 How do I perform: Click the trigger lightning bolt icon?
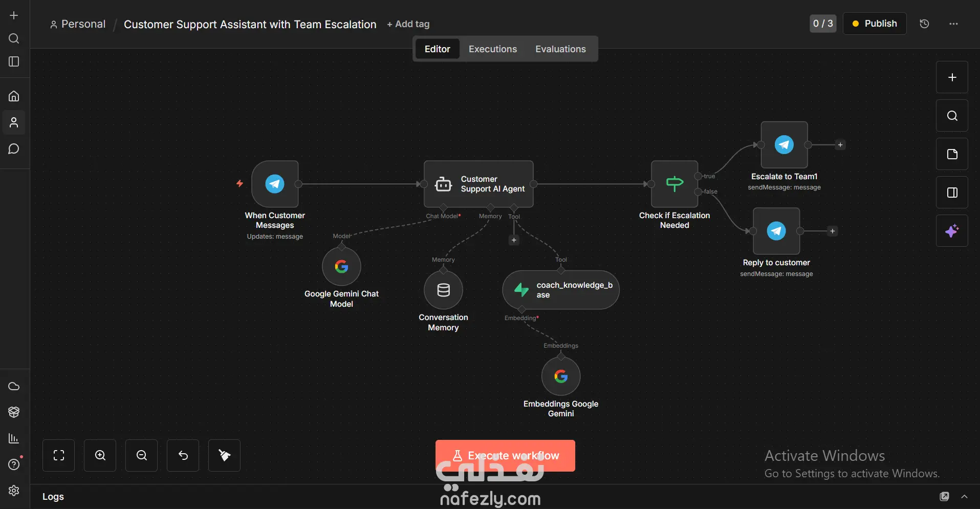click(239, 183)
